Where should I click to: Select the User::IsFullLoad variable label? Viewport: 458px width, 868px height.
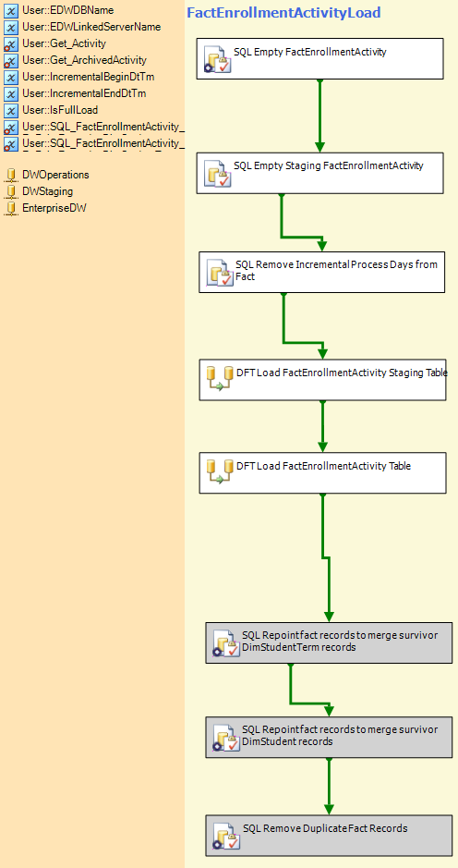tap(60, 110)
